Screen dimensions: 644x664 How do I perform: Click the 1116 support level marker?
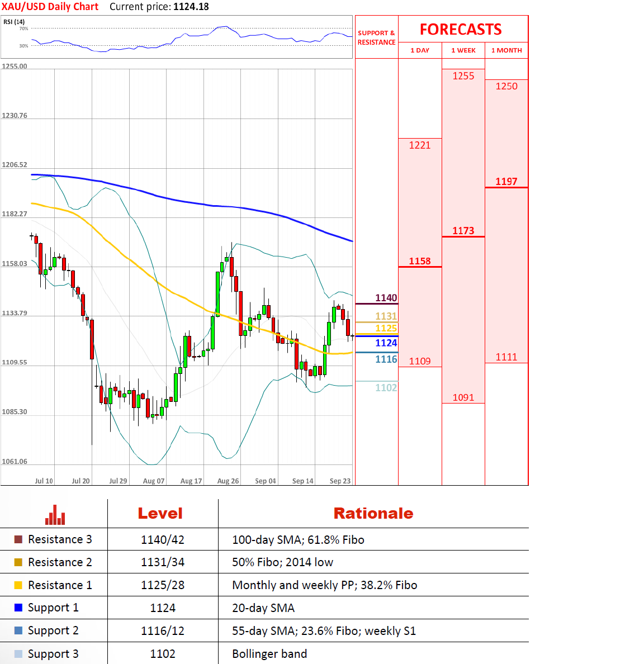click(386, 359)
